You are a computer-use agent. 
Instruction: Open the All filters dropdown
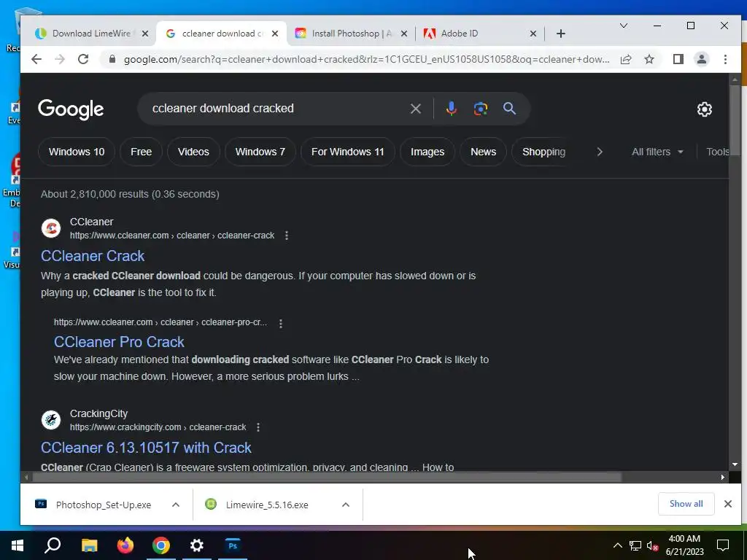(657, 152)
